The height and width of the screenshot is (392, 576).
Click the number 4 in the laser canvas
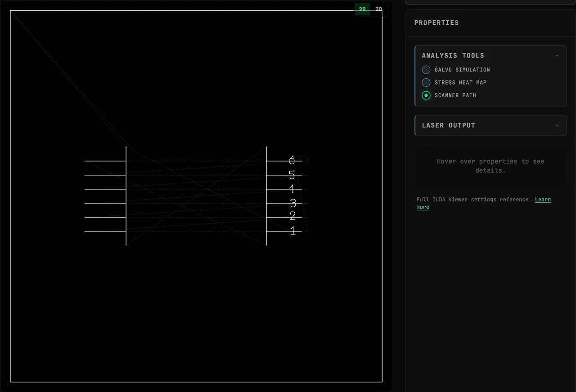tap(292, 189)
